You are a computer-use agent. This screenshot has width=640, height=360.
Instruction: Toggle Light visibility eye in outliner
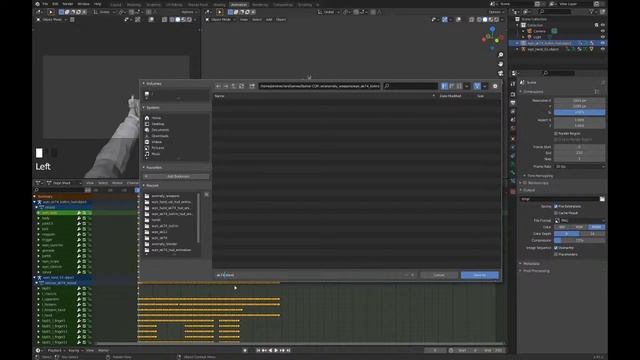pyautogui.click(x=602, y=37)
